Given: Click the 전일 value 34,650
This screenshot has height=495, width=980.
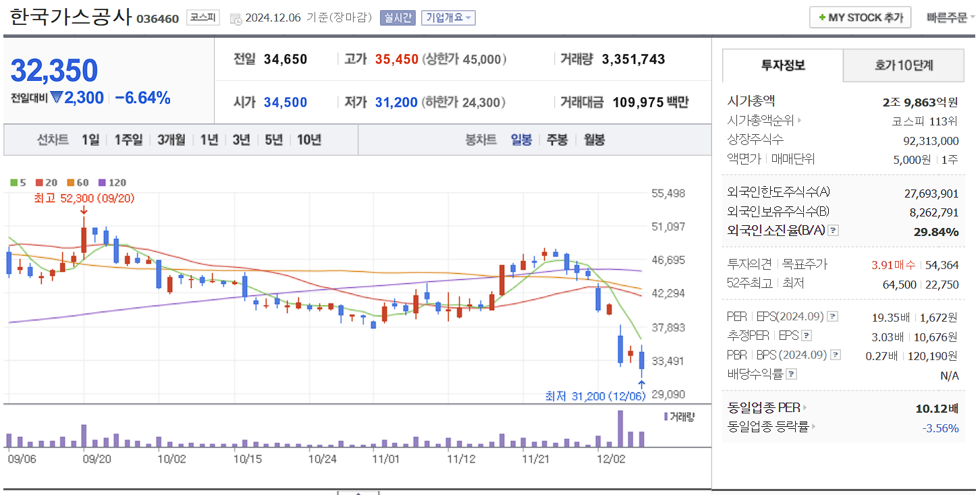Looking at the screenshot, I should tap(285, 59).
